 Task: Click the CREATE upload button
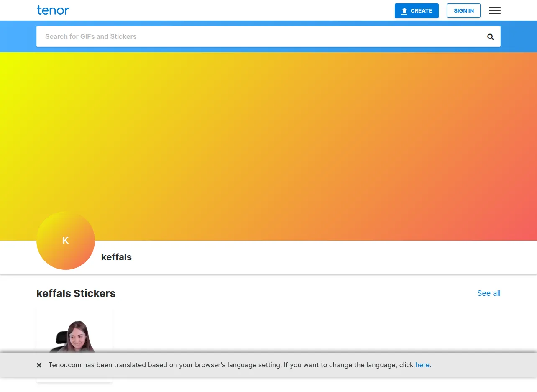pyautogui.click(x=417, y=11)
